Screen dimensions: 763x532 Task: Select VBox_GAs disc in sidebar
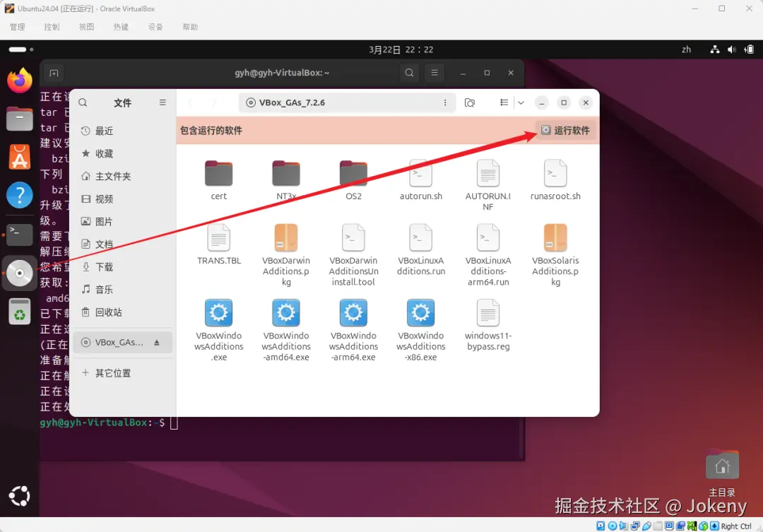click(123, 342)
